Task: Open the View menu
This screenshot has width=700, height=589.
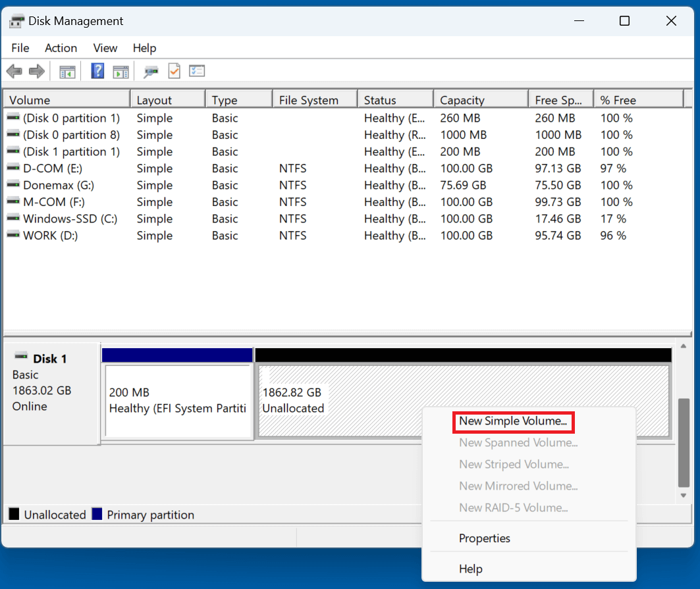Action: click(105, 48)
